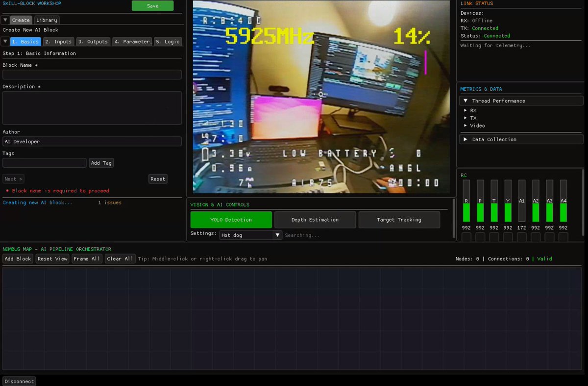Select the 5. Logic step tab
This screenshot has height=386, width=588.
168,41
